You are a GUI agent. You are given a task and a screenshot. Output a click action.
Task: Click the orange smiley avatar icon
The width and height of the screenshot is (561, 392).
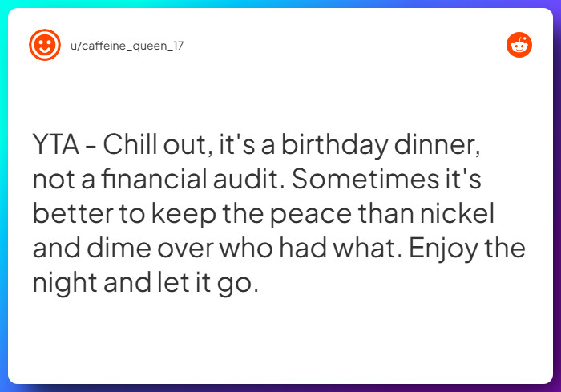pos(45,45)
